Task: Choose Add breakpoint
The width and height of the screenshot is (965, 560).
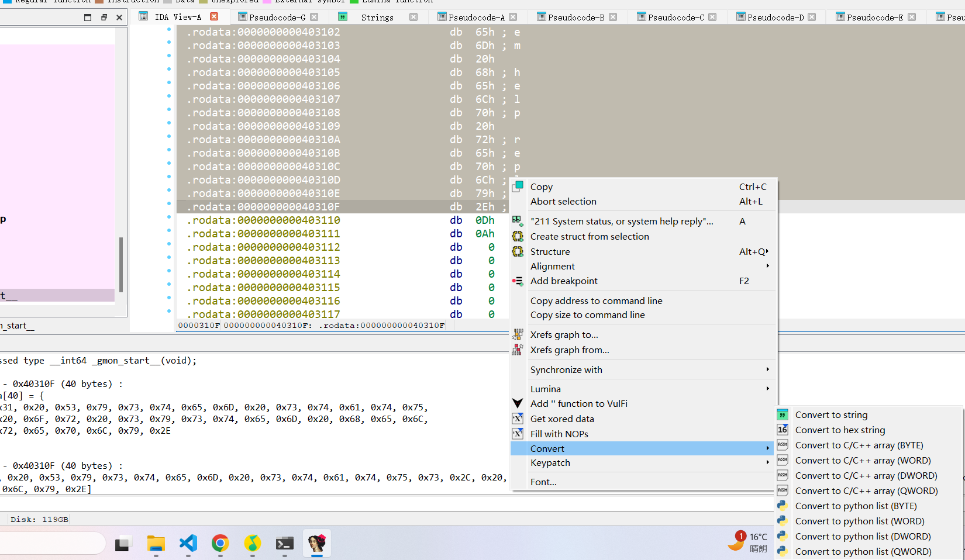Action: coord(643,281)
